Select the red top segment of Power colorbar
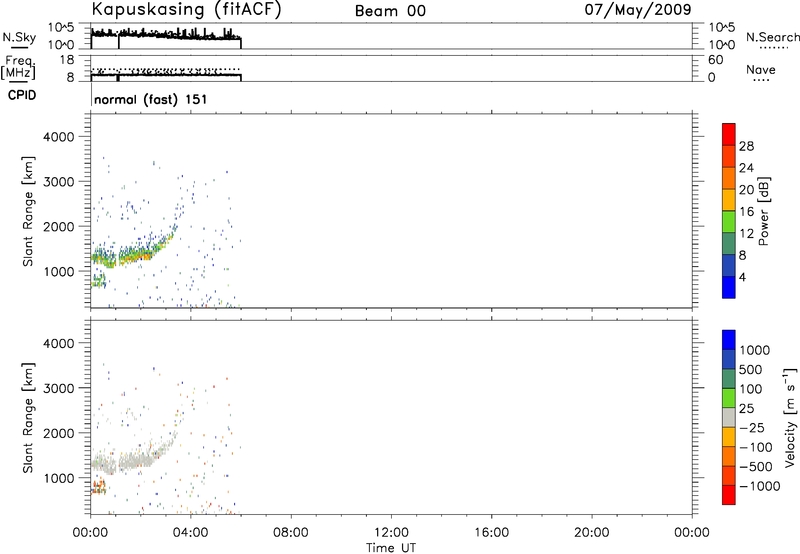The image size is (800, 554). (x=729, y=134)
